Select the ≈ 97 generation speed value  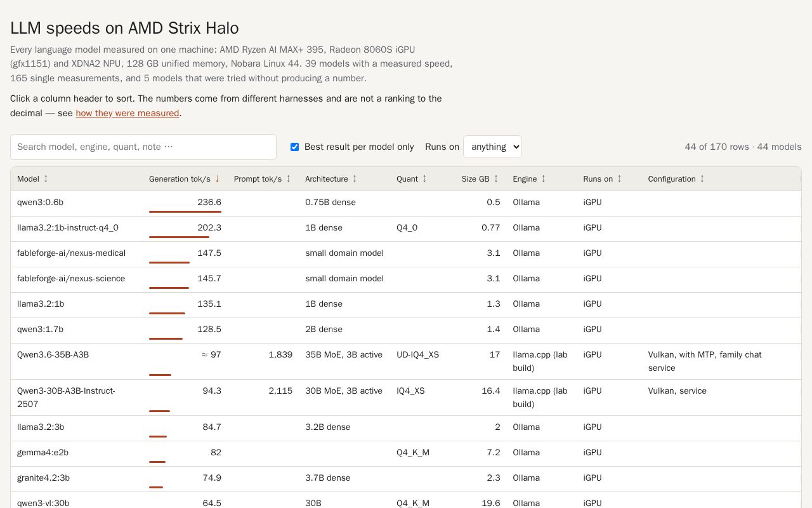coord(211,355)
